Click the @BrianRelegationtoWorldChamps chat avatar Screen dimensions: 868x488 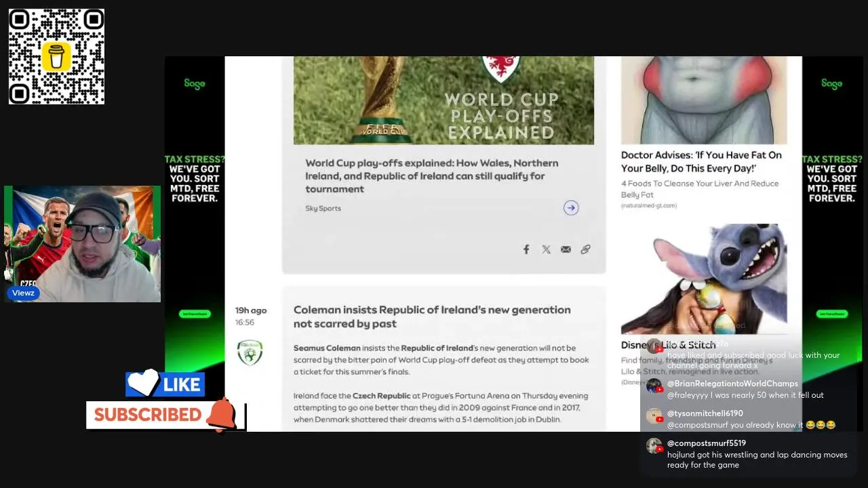pyautogui.click(x=654, y=386)
